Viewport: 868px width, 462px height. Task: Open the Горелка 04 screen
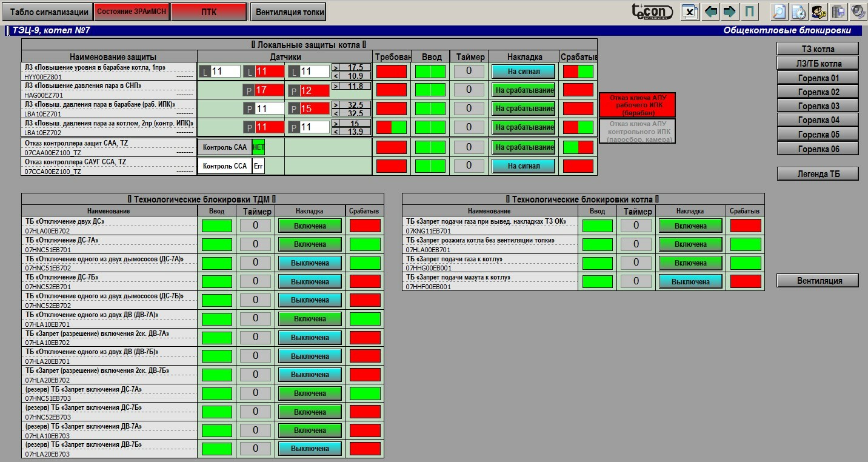click(818, 120)
